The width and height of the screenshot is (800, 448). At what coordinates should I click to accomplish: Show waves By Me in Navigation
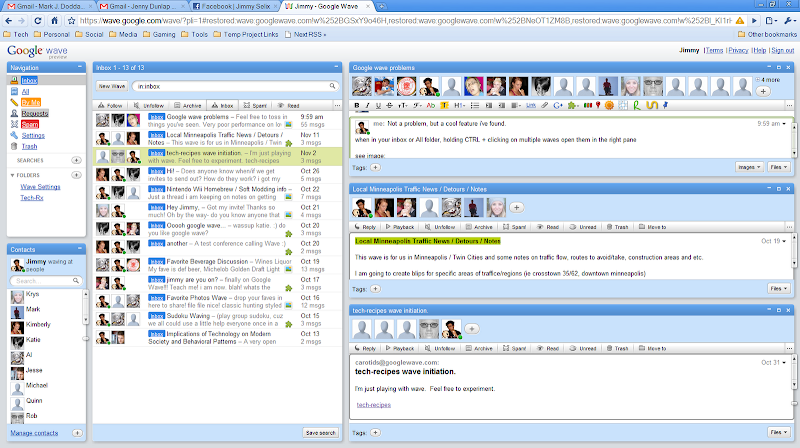31,102
